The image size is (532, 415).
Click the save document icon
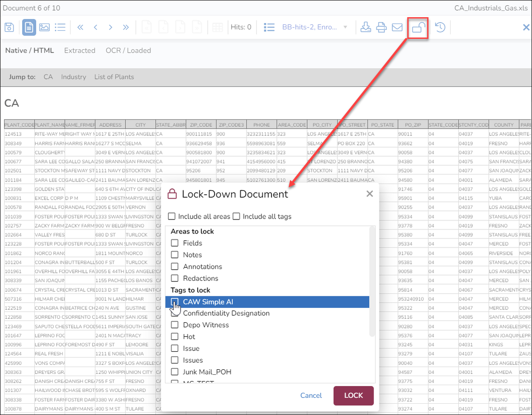pos(9,28)
